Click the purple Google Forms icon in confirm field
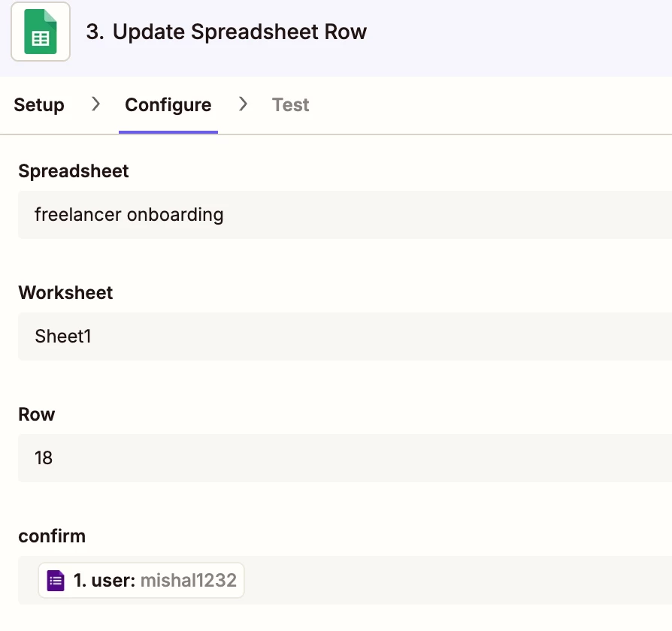672x631 pixels. pyautogui.click(x=56, y=581)
